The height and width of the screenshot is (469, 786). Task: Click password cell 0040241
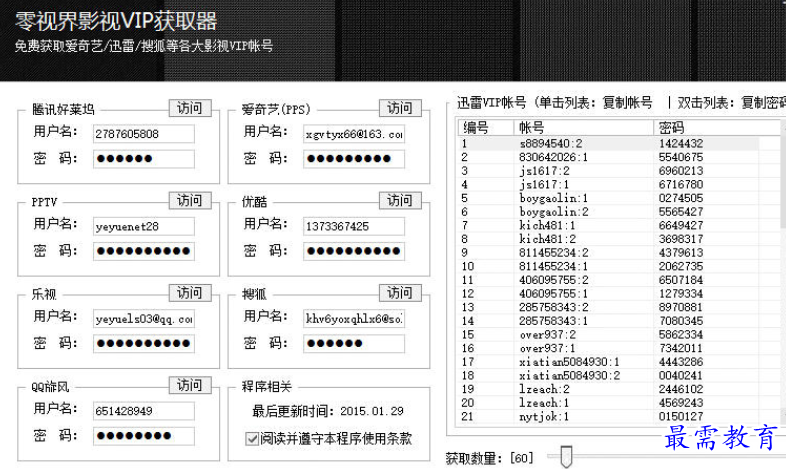point(681,375)
